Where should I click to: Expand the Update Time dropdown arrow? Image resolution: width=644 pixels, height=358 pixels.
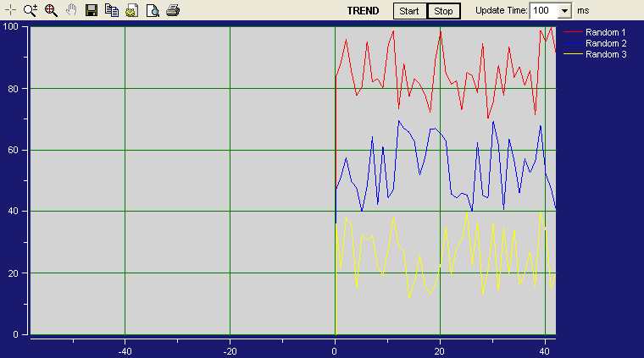click(564, 11)
